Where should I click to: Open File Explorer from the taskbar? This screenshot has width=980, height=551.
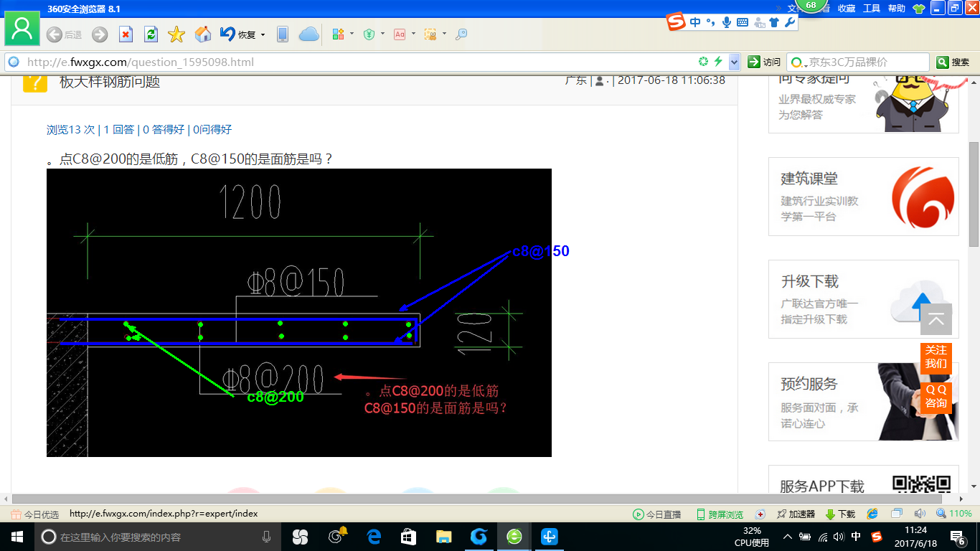coord(443,537)
